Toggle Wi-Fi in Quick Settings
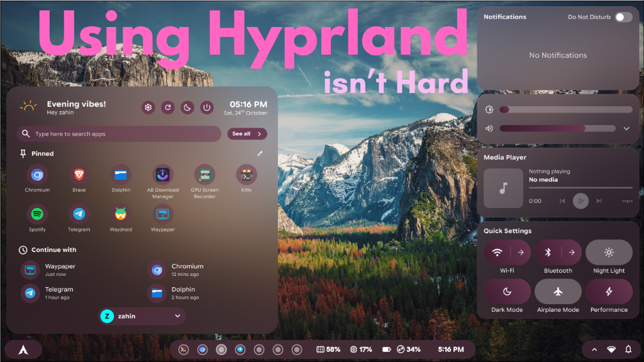This screenshot has width=644, height=362. point(497,253)
